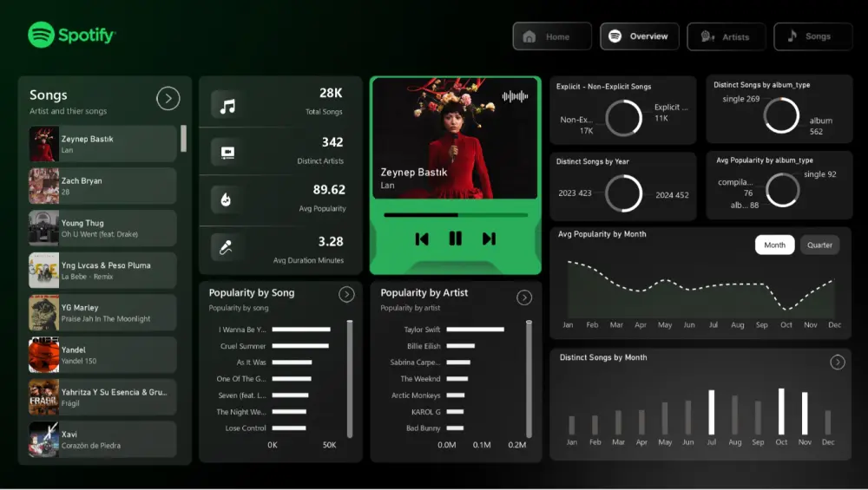Skip to previous track
868x490 pixels.
422,238
